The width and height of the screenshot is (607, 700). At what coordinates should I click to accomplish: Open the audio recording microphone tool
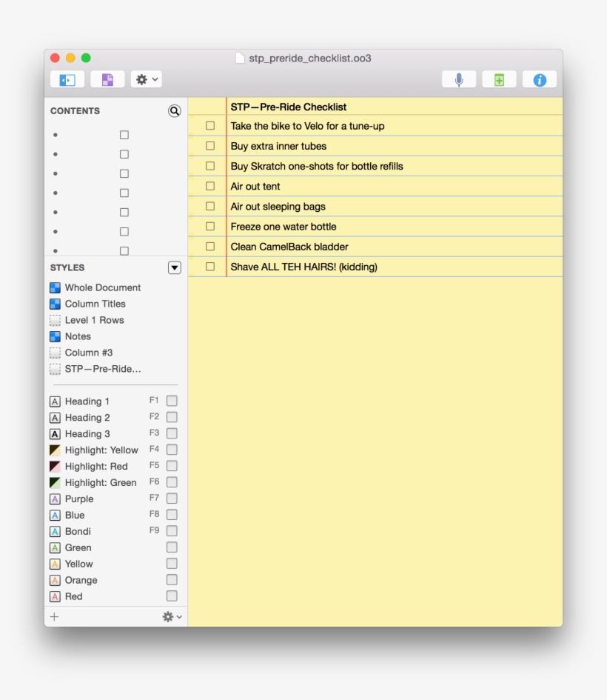[x=459, y=79]
